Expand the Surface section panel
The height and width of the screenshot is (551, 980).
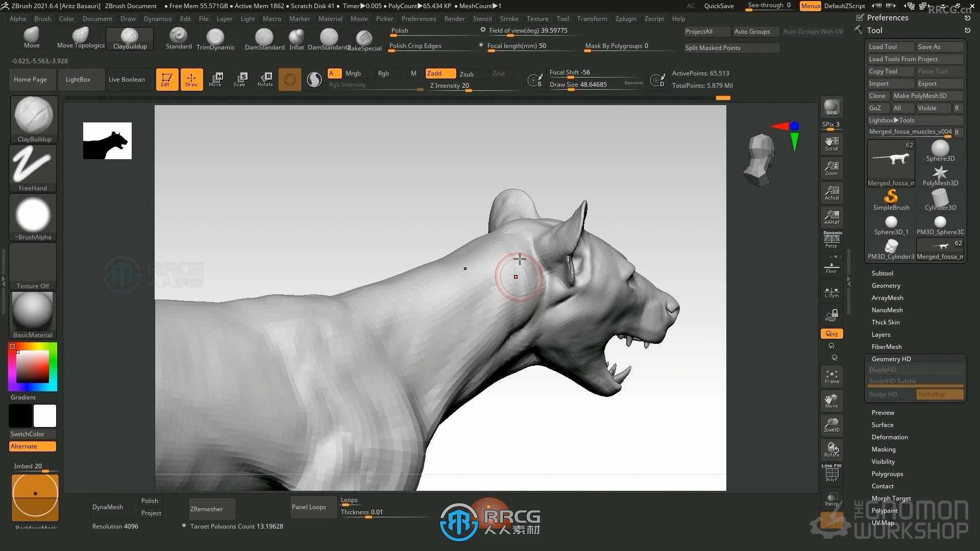tap(883, 424)
